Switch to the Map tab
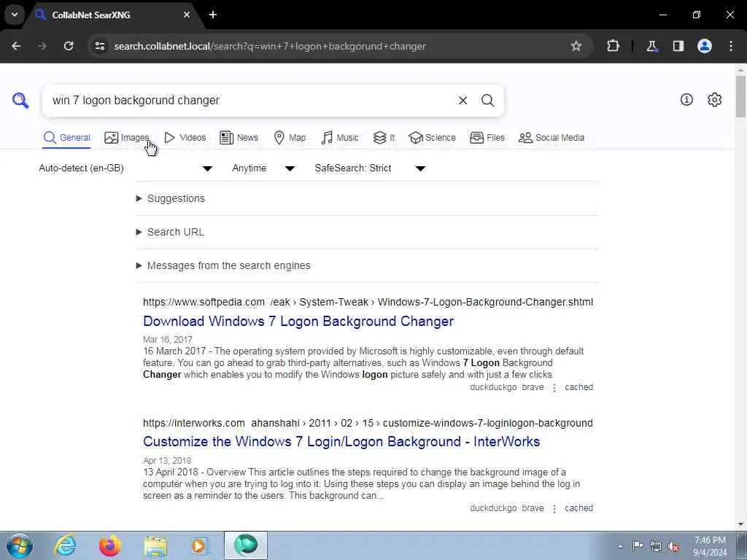 coord(290,138)
